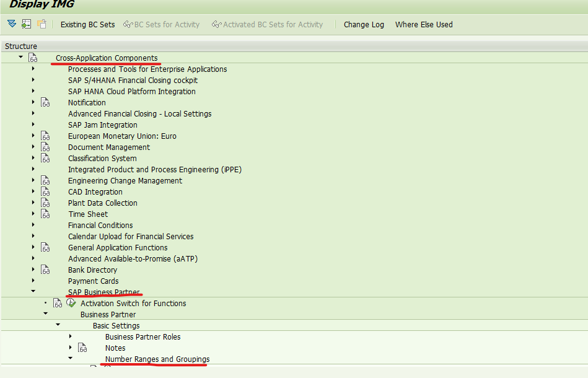Click the Existing BC Sets button
The image size is (588, 378).
click(x=88, y=24)
